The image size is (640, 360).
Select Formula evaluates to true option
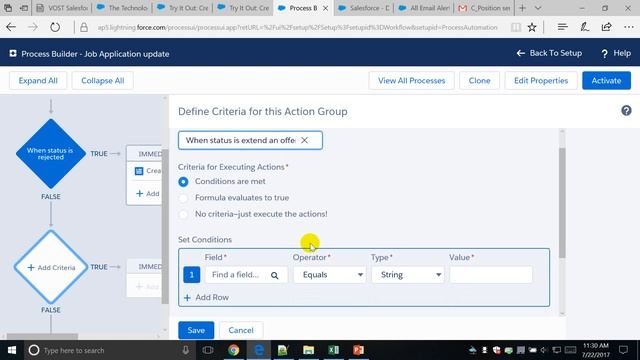[x=183, y=198]
